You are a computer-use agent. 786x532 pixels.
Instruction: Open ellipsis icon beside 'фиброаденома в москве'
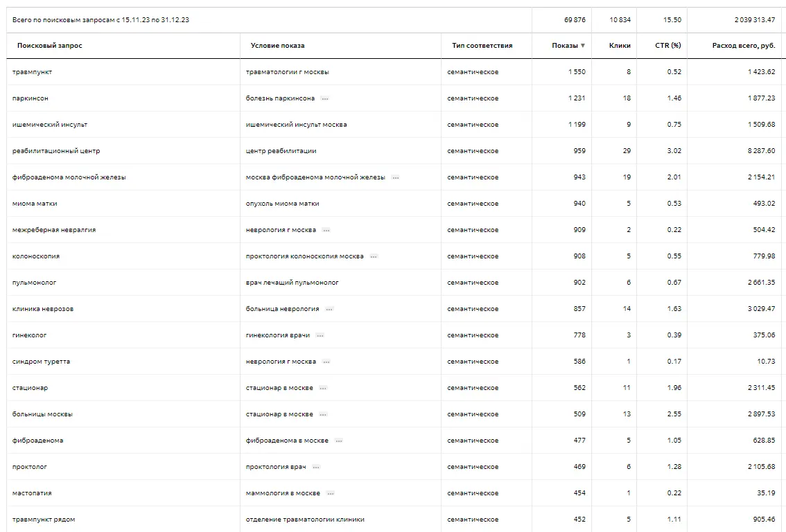click(338, 441)
